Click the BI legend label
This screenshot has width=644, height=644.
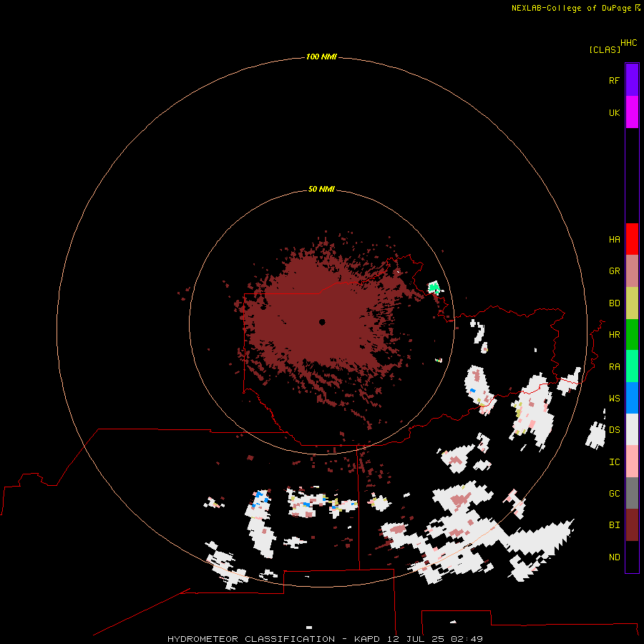(x=614, y=525)
